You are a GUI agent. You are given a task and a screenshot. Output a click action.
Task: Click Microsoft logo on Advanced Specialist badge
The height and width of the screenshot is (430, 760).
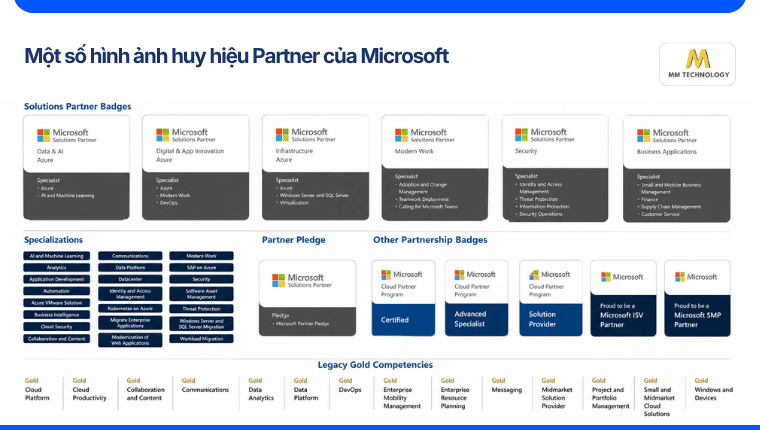click(x=459, y=275)
